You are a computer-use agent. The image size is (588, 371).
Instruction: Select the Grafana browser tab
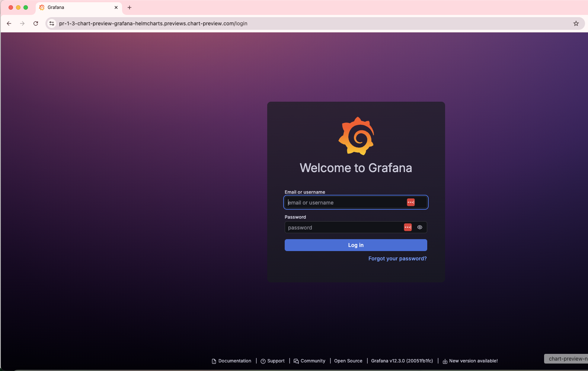79,7
